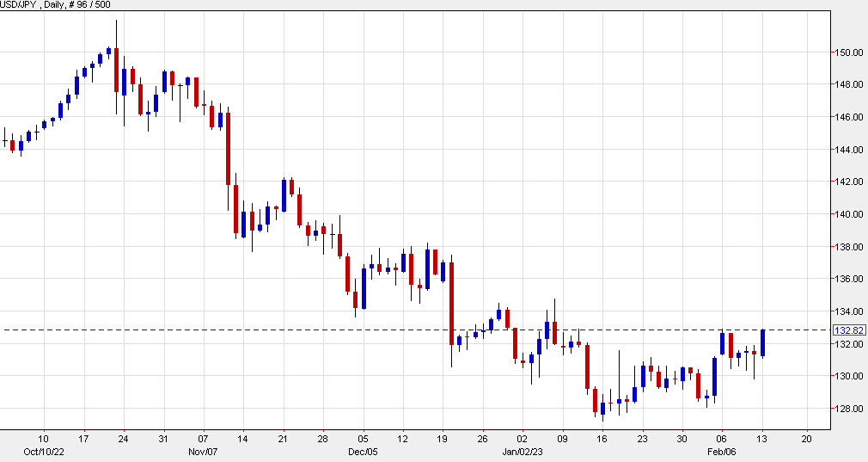The height and width of the screenshot is (462, 868).
Task: Click the 16 date tick in January
Action: (x=602, y=439)
